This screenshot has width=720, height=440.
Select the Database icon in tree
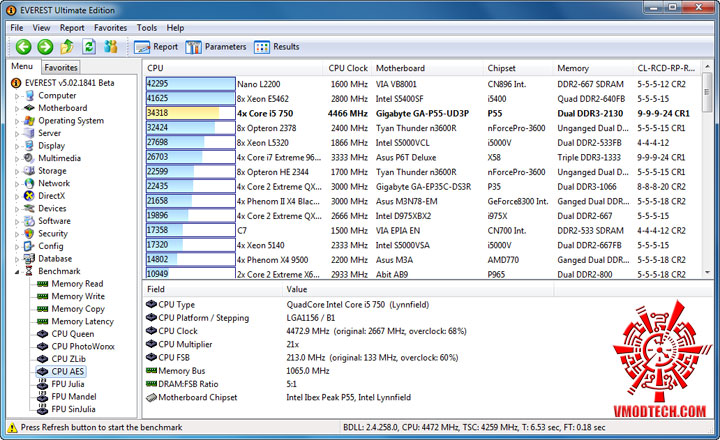point(29,259)
